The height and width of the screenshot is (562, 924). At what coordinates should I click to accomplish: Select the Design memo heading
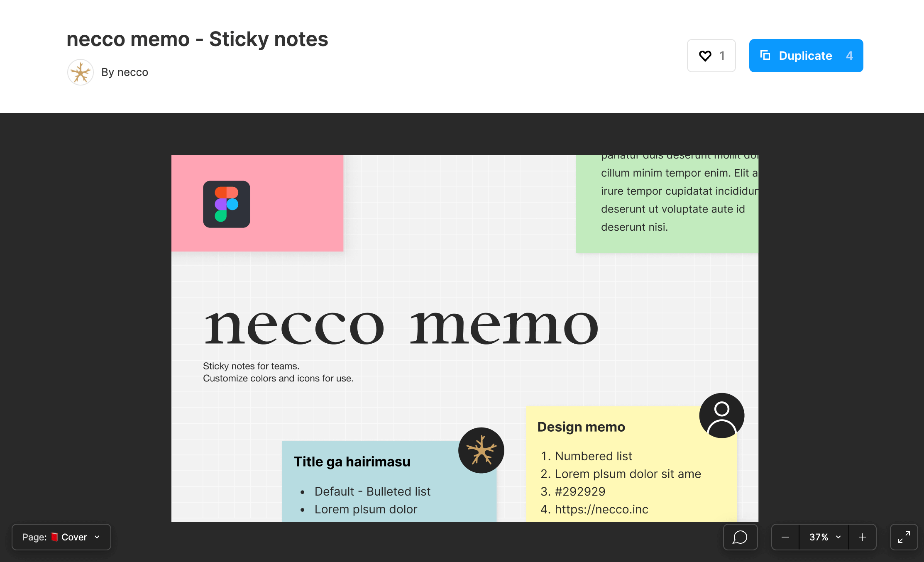click(x=581, y=427)
